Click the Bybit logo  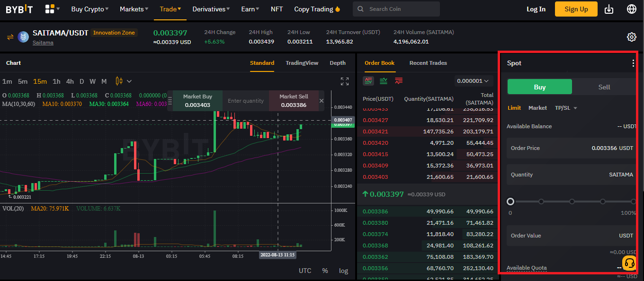[x=20, y=9]
